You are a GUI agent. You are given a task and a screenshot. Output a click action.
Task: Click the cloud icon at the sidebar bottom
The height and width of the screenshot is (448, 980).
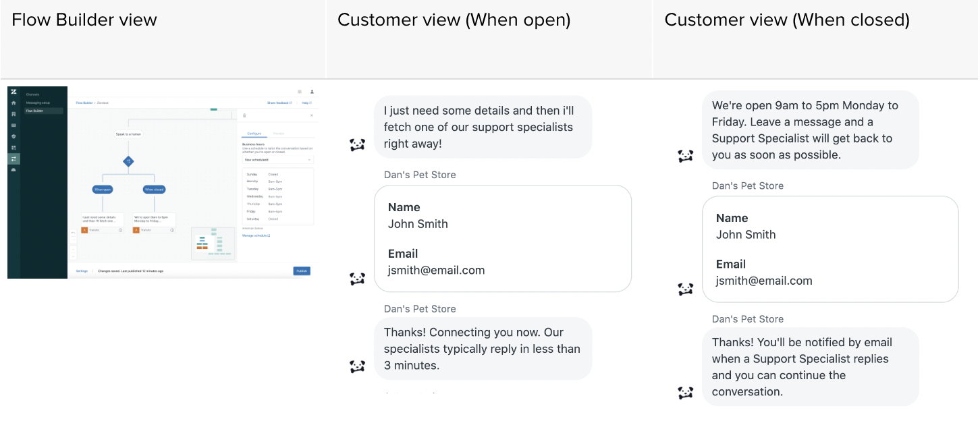coord(13,169)
